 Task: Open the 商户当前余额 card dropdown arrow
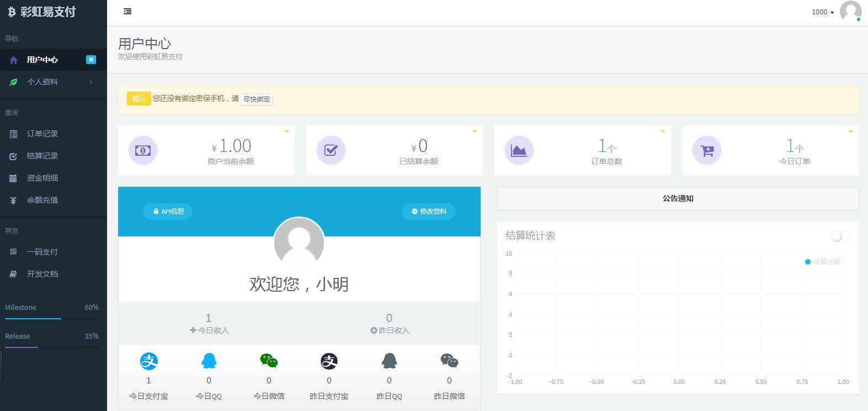click(286, 131)
